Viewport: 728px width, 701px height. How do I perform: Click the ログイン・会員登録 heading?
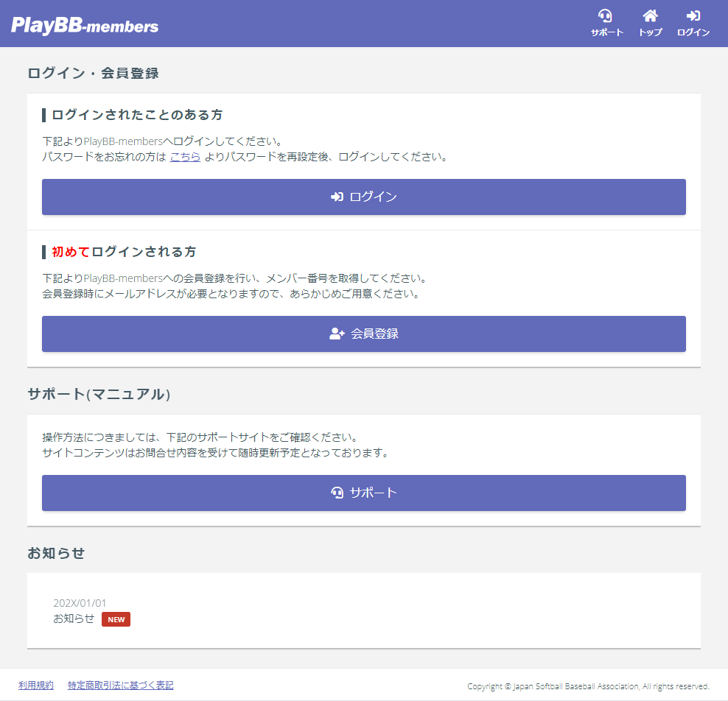(93, 73)
